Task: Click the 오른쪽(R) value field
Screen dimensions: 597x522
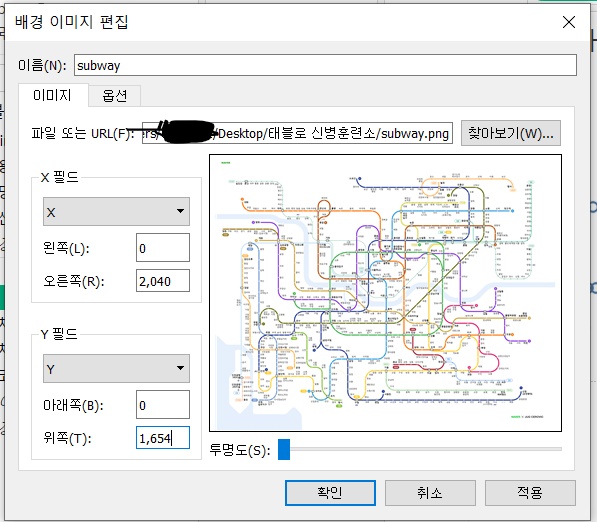Action: [x=163, y=281]
